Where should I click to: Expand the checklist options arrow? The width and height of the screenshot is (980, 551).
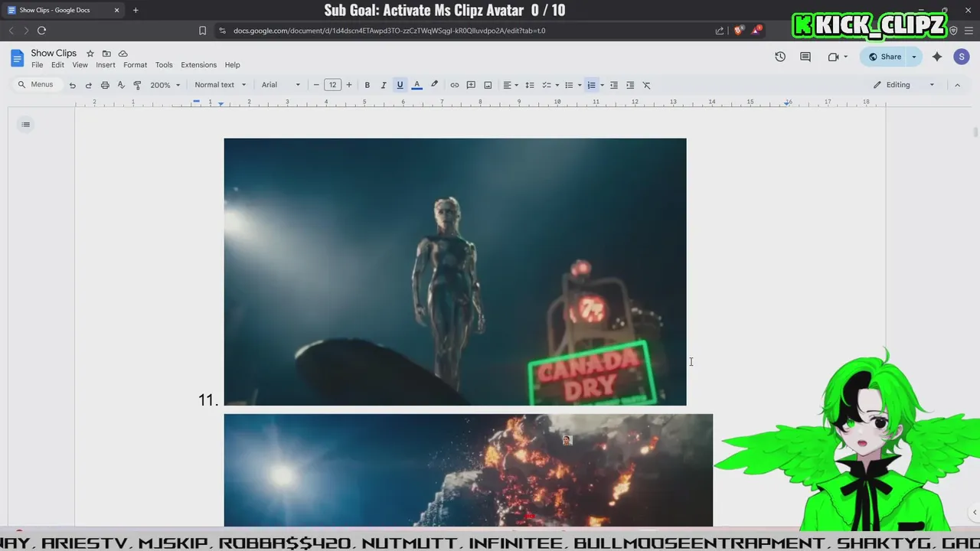[557, 85]
